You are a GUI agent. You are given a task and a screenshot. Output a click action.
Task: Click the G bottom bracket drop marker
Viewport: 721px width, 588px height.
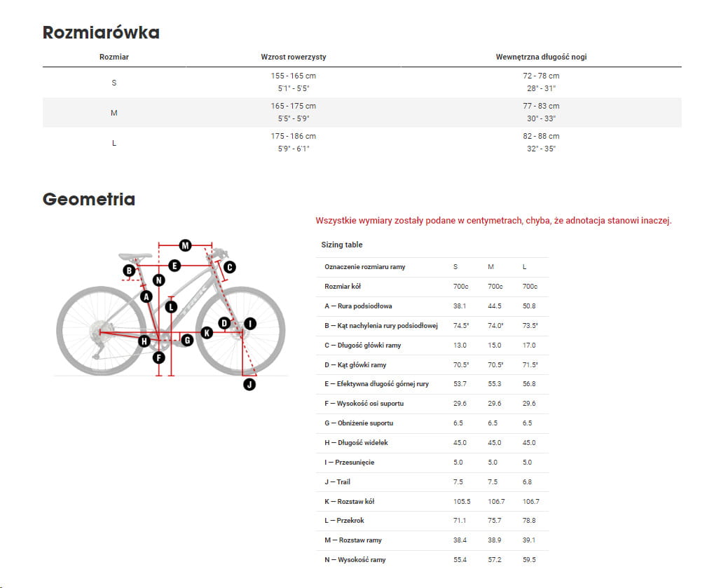point(187,341)
